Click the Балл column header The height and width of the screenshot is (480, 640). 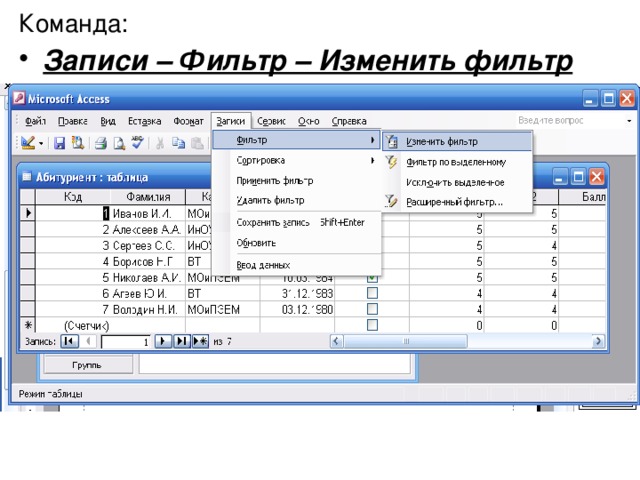[582, 197]
